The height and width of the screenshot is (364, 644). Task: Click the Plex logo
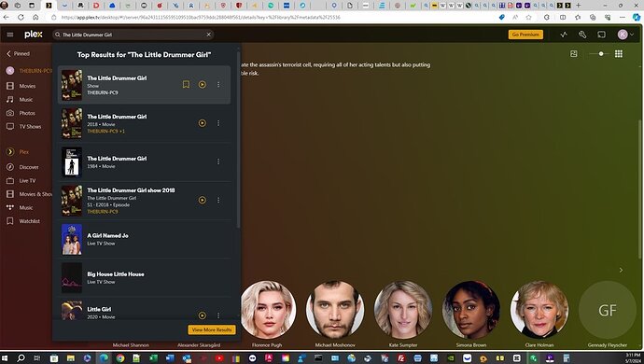click(x=34, y=35)
